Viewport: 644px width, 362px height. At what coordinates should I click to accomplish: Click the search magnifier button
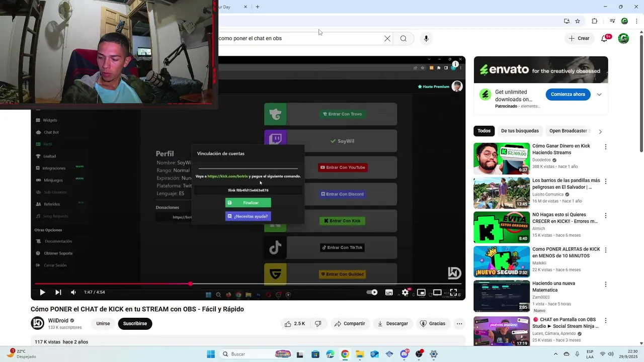point(404,38)
